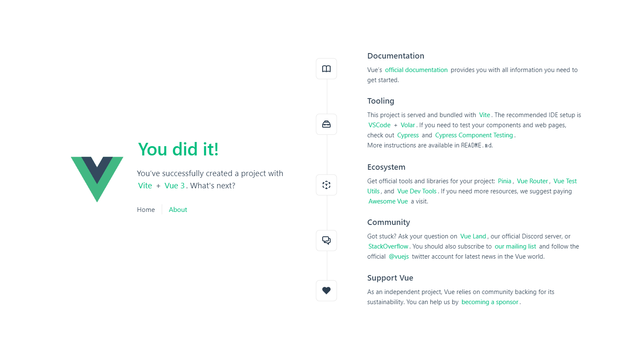Click the Community chat bubbles icon
Image resolution: width=644 pixels, height=337 pixels.
point(326,241)
